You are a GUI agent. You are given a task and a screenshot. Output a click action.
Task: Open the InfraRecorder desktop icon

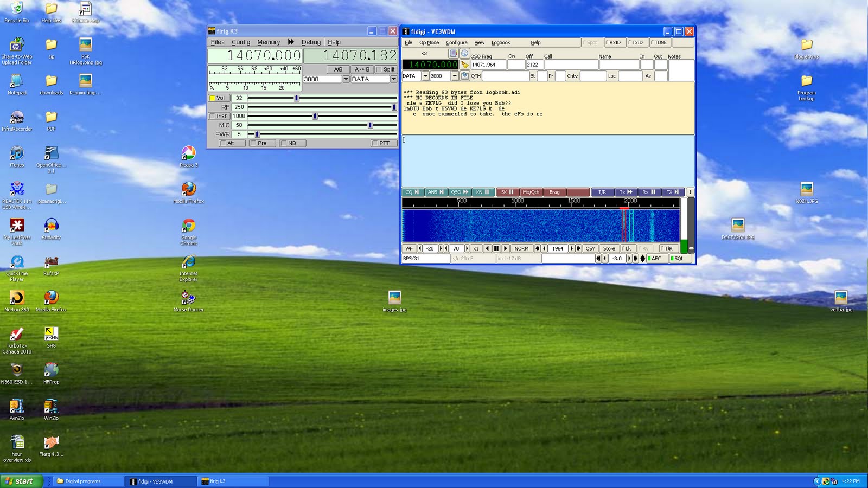pyautogui.click(x=17, y=120)
